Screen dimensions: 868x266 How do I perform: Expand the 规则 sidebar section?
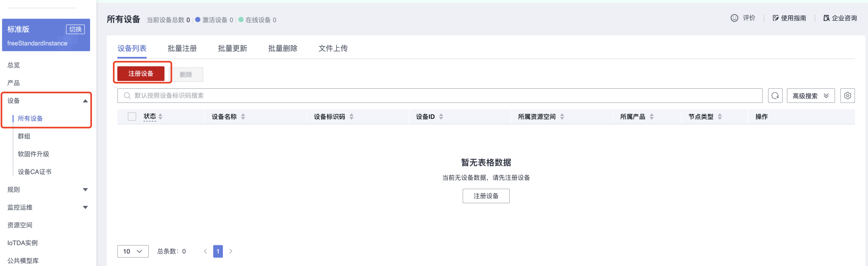[x=85, y=190]
